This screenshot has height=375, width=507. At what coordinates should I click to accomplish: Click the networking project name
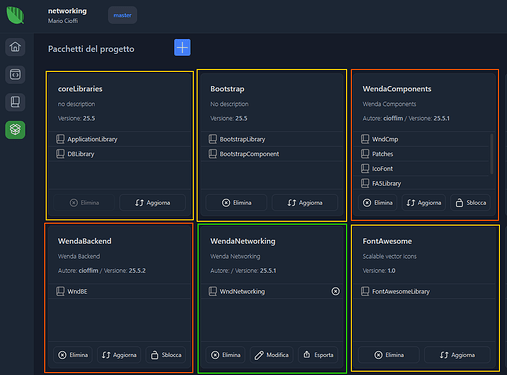point(67,11)
